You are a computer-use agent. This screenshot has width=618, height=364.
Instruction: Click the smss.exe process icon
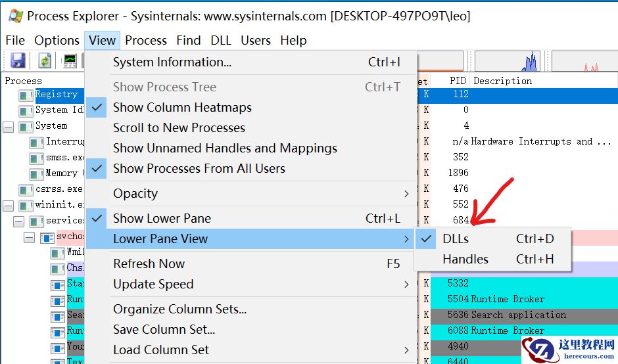[37, 158]
